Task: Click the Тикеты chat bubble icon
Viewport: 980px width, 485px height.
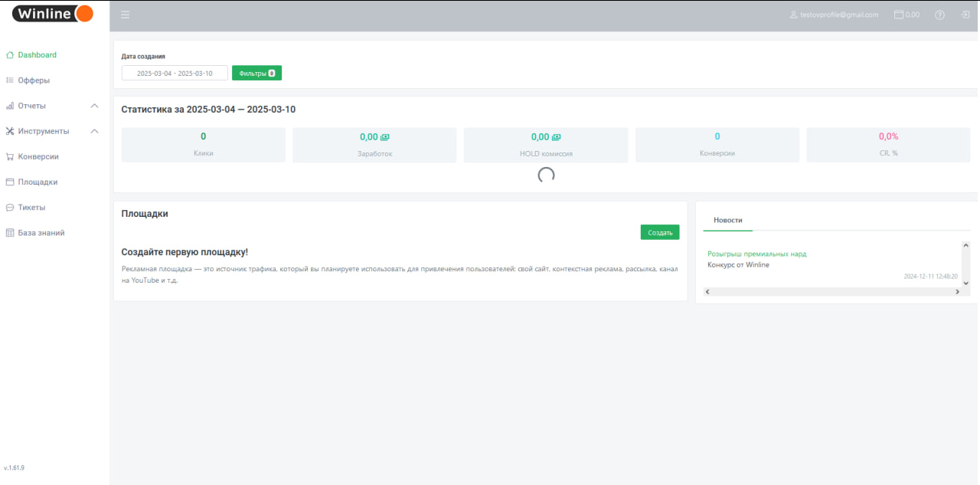Action: point(10,208)
